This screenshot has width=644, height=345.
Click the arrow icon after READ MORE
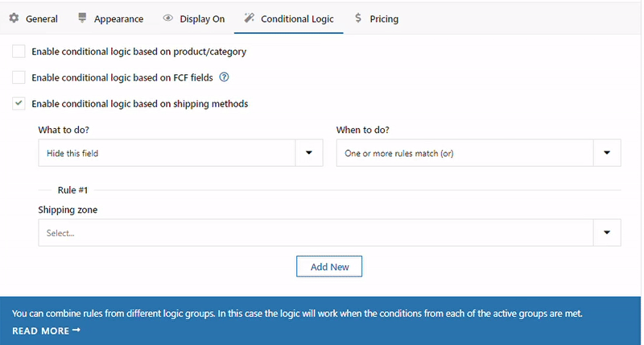click(76, 330)
